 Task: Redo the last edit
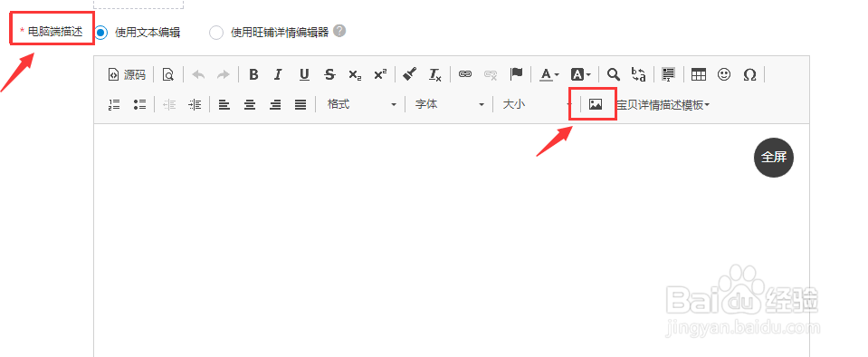(x=223, y=74)
